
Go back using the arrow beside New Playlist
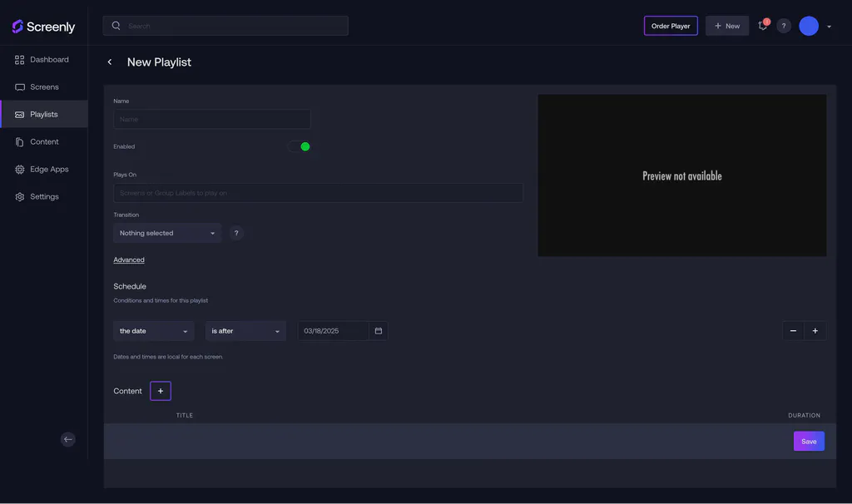point(109,62)
